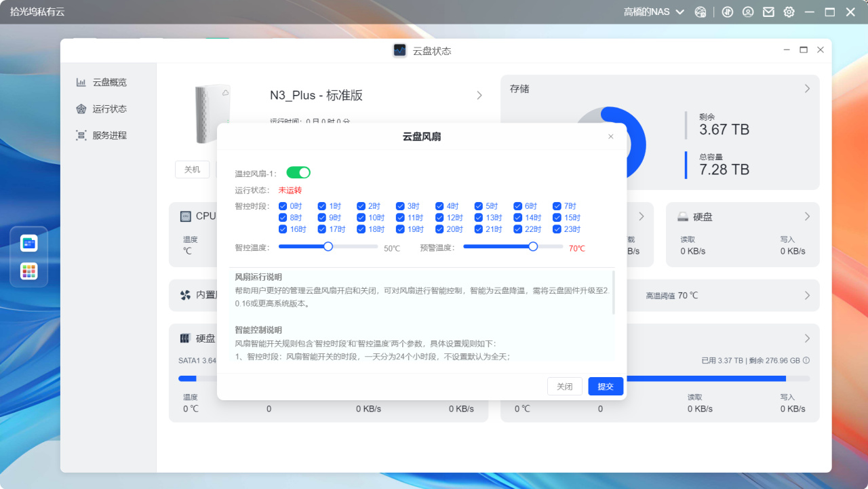Viewport: 868px width, 489px height.
Task: Uncheck the 3时 checkbox
Action: pos(400,206)
